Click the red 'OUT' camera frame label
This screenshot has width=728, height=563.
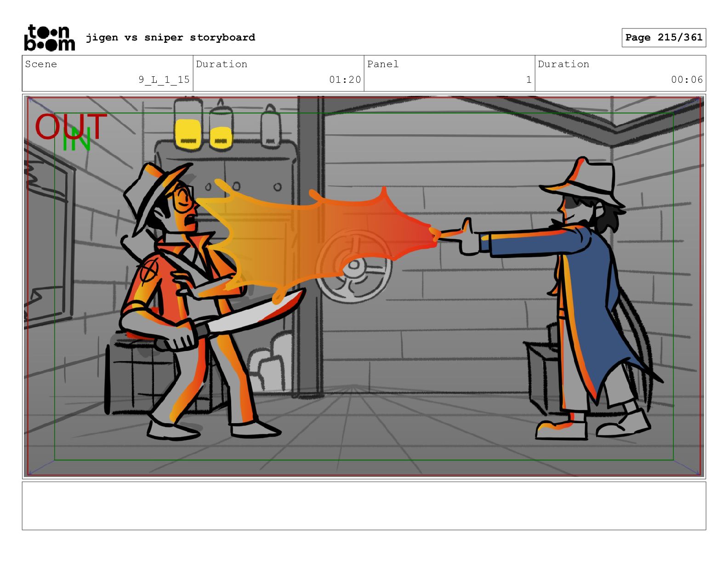pyautogui.click(x=71, y=126)
